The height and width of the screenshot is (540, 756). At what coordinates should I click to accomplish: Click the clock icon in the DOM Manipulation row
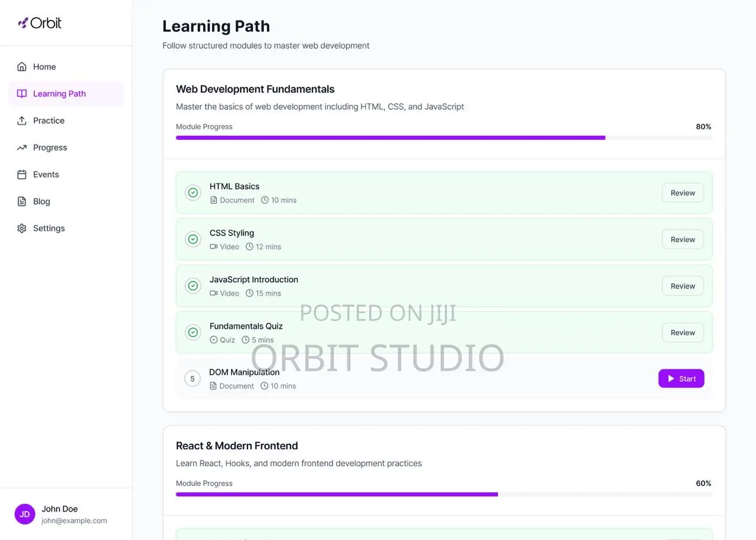264,386
